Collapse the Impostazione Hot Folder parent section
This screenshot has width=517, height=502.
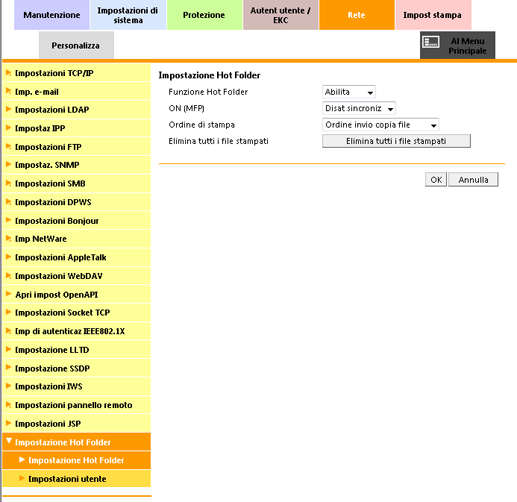(x=77, y=442)
